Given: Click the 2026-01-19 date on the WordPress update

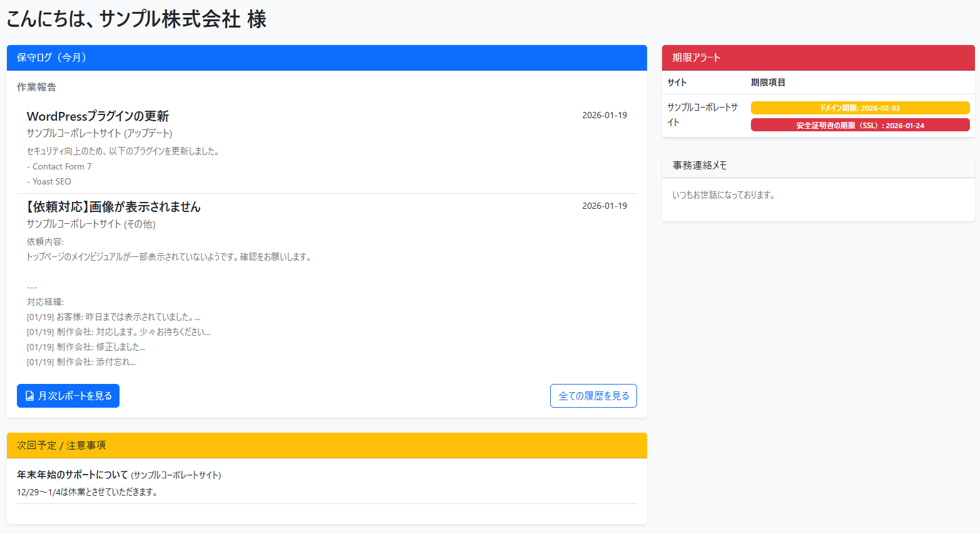Looking at the screenshot, I should pyautogui.click(x=604, y=115).
